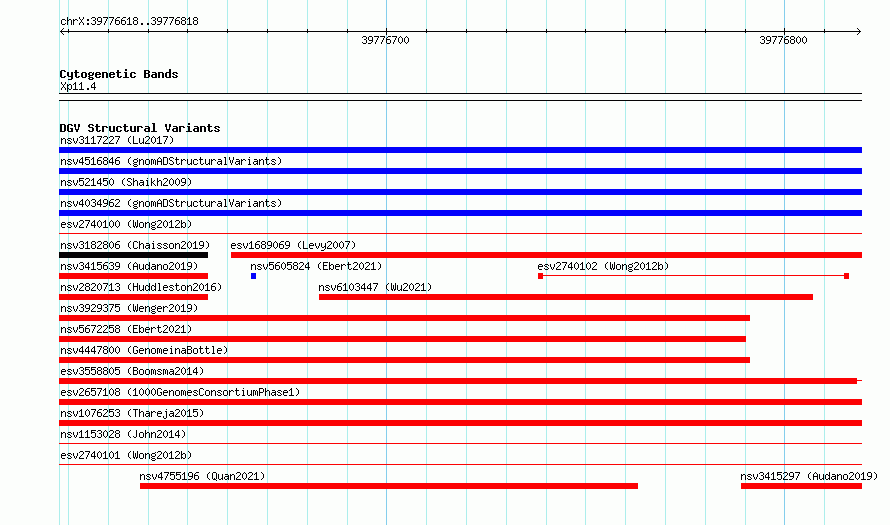Click the red bar under esv3558805

458,381
